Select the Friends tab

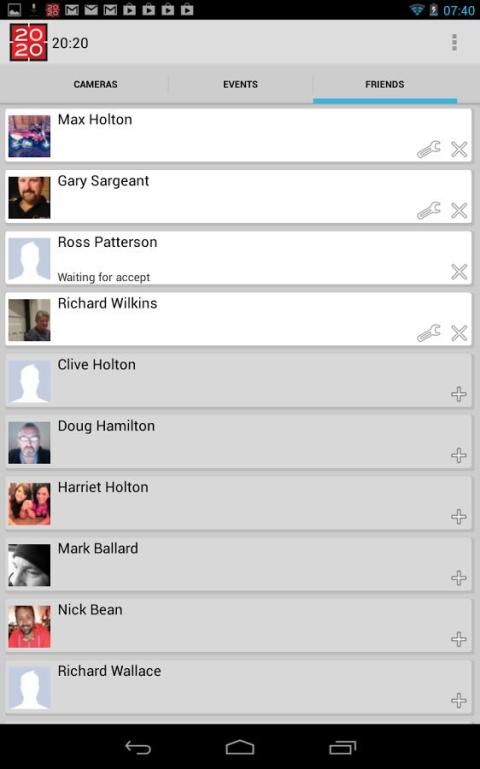tap(385, 84)
